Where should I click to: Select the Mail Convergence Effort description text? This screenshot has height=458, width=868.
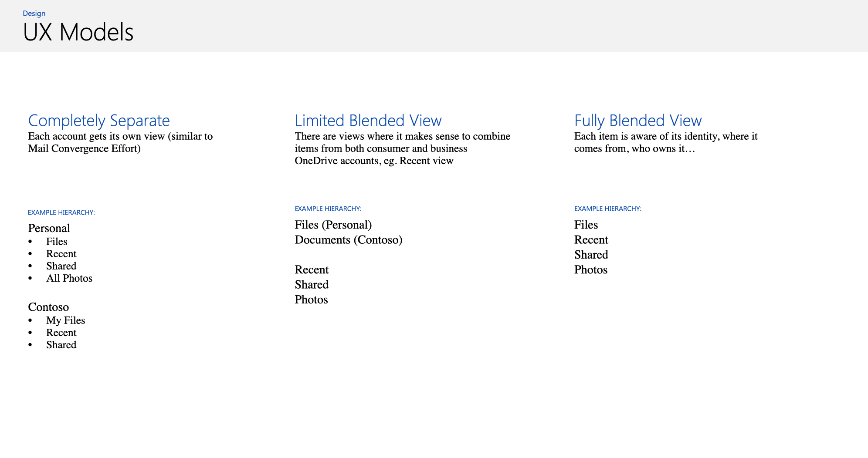120,142
